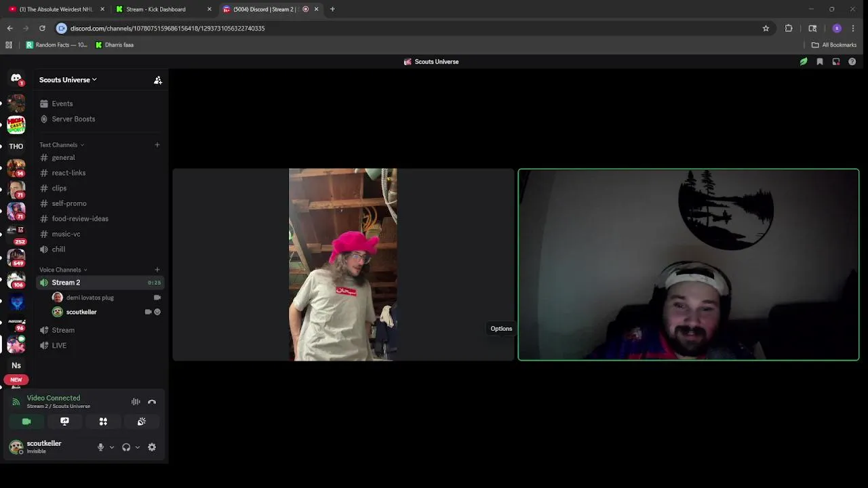The image size is (868, 488).
Task: Open the Ns server
Action: click(x=16, y=365)
